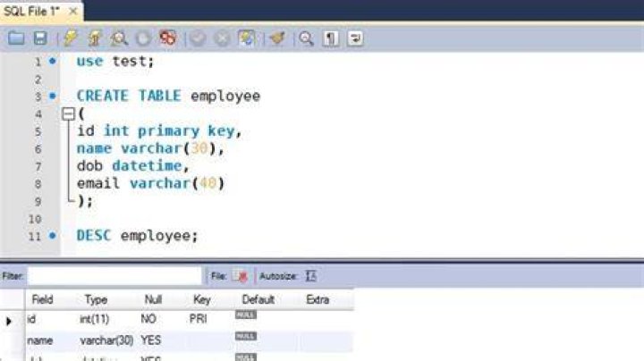644x361 pixels.
Task: Select NULL default cell in id row
Action: [x=246, y=315]
